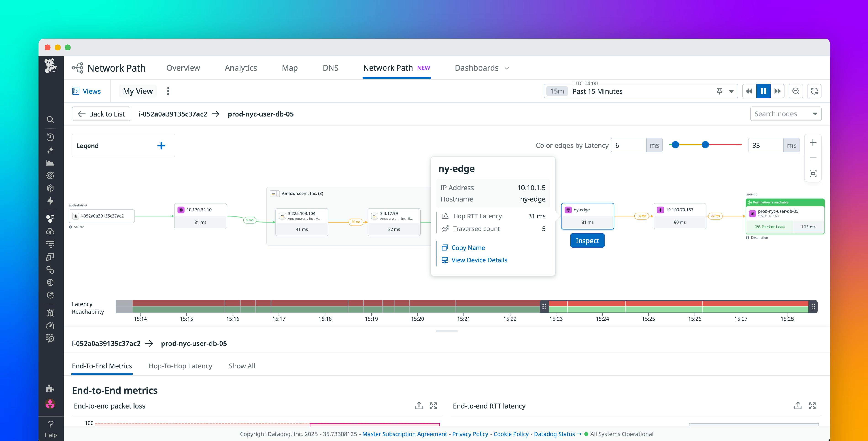Select the cloud cost dollar icon in sidebar
The width and height of the screenshot is (868, 441).
[50, 232]
